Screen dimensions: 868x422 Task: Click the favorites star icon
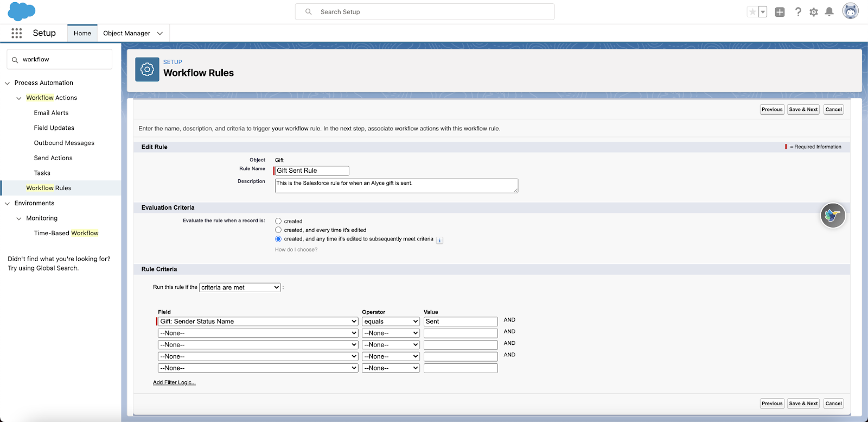click(752, 12)
